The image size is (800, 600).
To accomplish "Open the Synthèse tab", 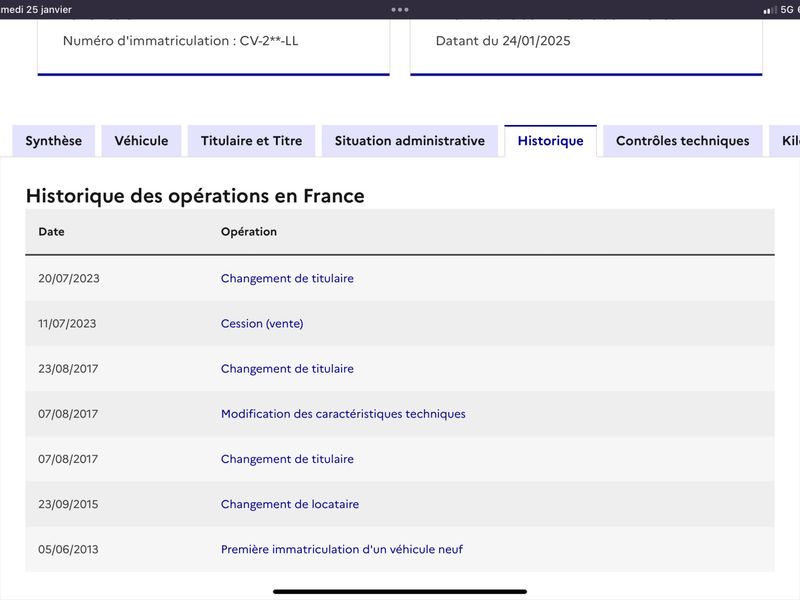I will tap(54, 141).
